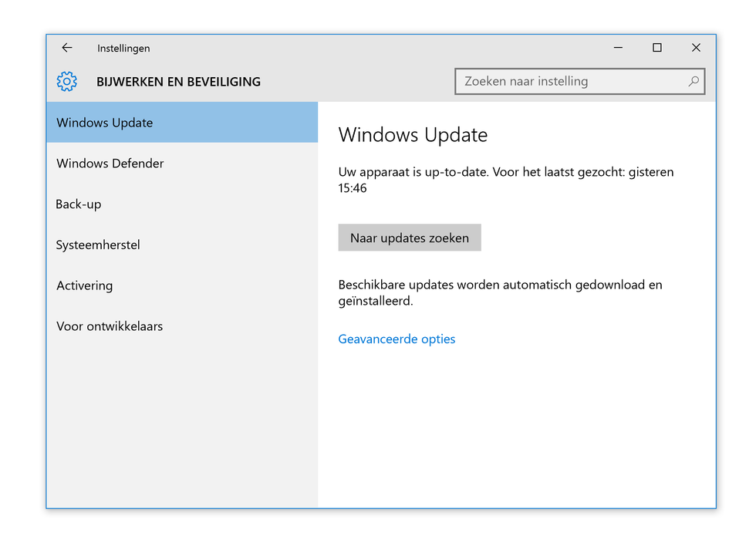Screen dimensions: 756x550
Task: Open the Back-up section
Action: [182, 204]
